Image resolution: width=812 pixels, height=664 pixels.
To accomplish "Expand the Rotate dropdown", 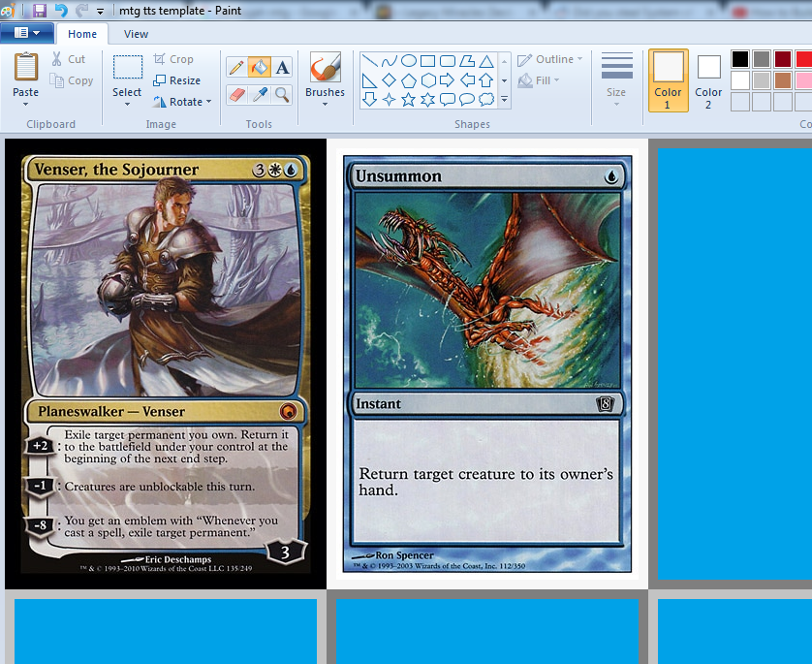I will point(208,102).
